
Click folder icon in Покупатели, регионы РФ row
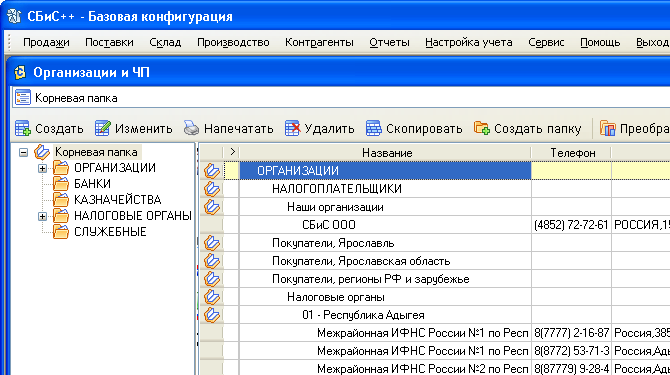[212, 279]
